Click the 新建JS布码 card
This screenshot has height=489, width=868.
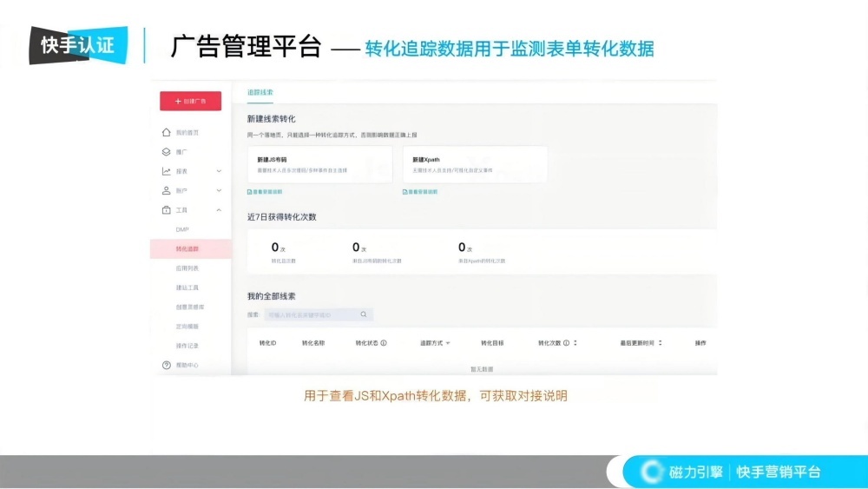[x=320, y=164]
